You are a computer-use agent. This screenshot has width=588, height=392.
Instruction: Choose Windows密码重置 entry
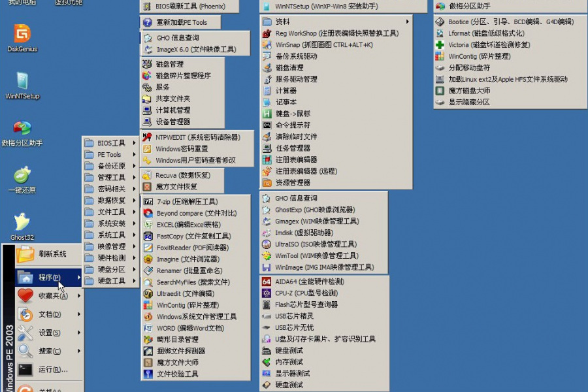pos(197,149)
